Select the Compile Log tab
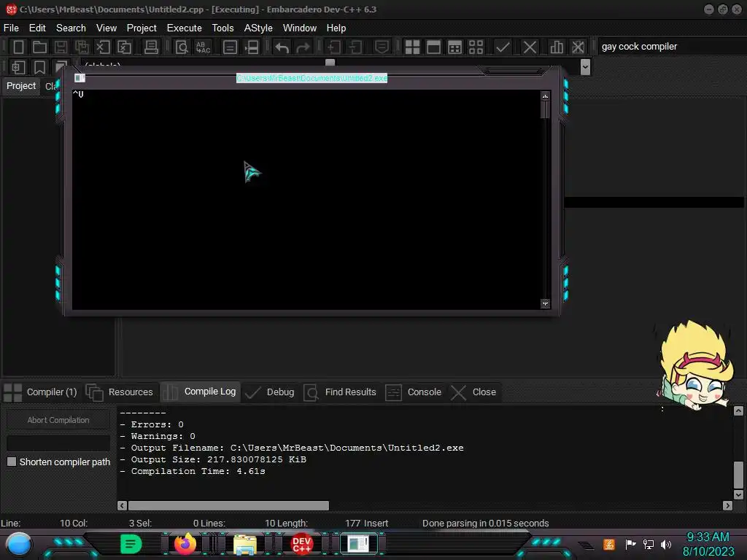 (x=200, y=392)
